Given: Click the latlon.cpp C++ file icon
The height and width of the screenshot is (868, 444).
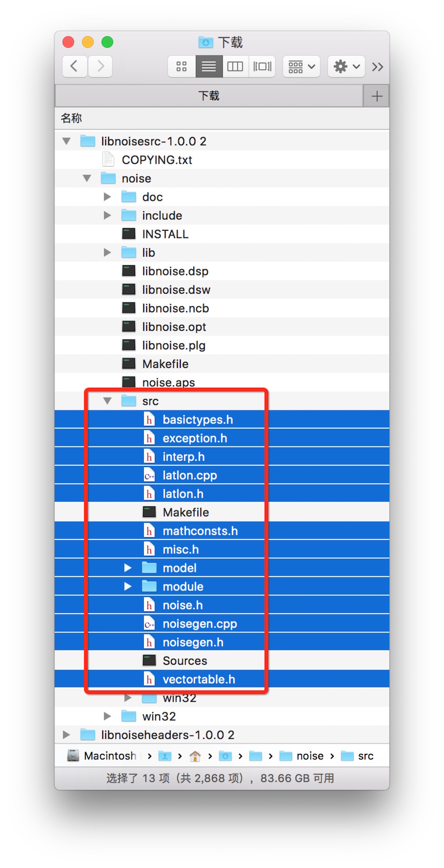Looking at the screenshot, I should pyautogui.click(x=149, y=475).
